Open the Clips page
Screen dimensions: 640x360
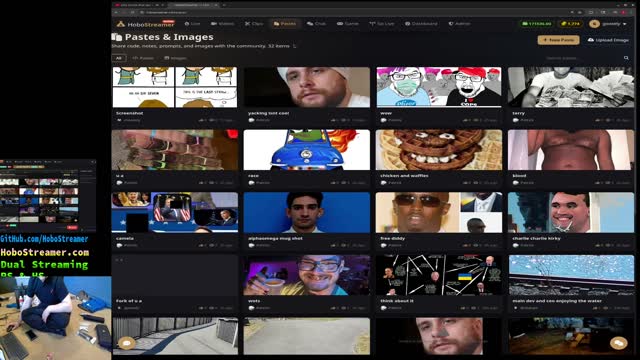254,24
